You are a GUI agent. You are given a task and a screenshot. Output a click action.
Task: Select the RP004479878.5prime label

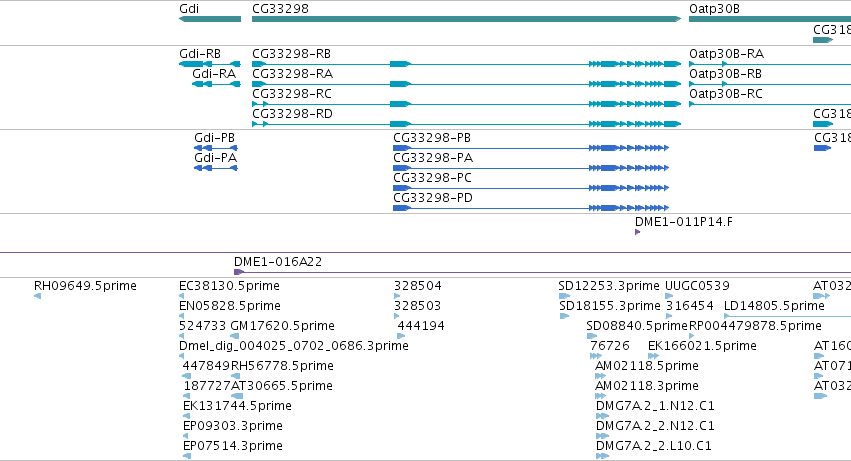point(755,326)
